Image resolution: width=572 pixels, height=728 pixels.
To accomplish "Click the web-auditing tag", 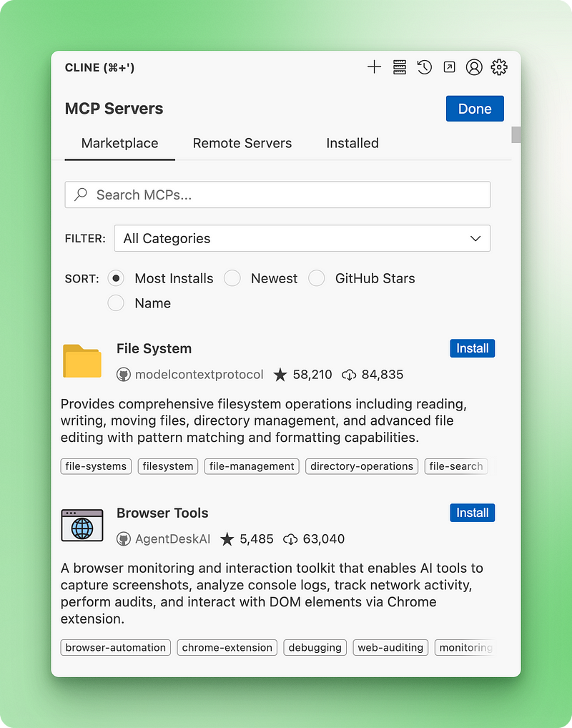I will (x=390, y=647).
